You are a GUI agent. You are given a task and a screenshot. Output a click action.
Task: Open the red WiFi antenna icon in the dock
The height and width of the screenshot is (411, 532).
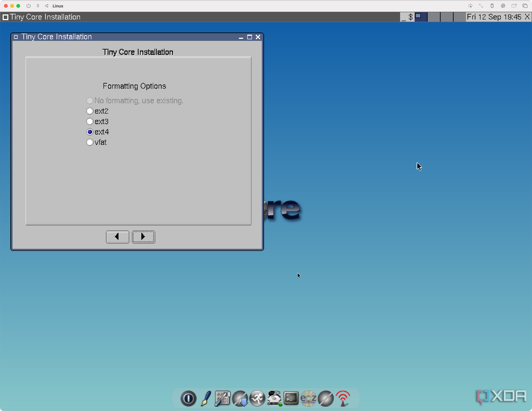(343, 399)
